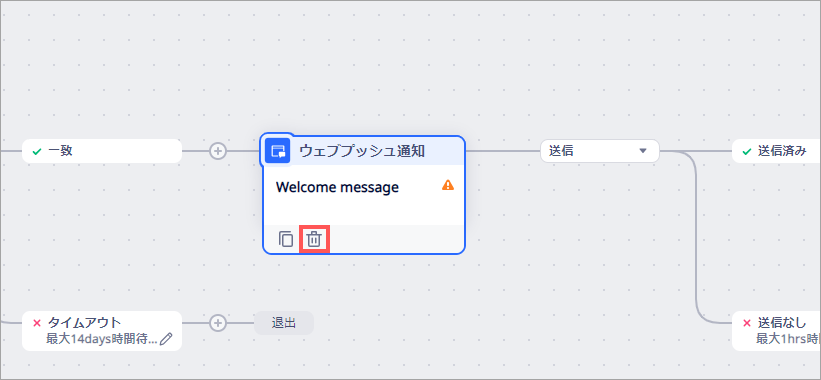Select the 一致 branch label
The image size is (821, 380).
pos(102,151)
